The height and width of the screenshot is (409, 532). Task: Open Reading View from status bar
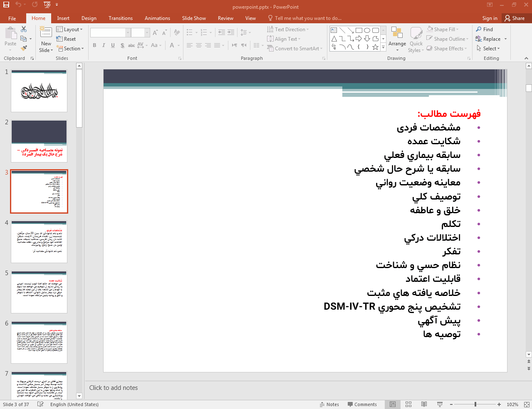pyautogui.click(x=424, y=404)
